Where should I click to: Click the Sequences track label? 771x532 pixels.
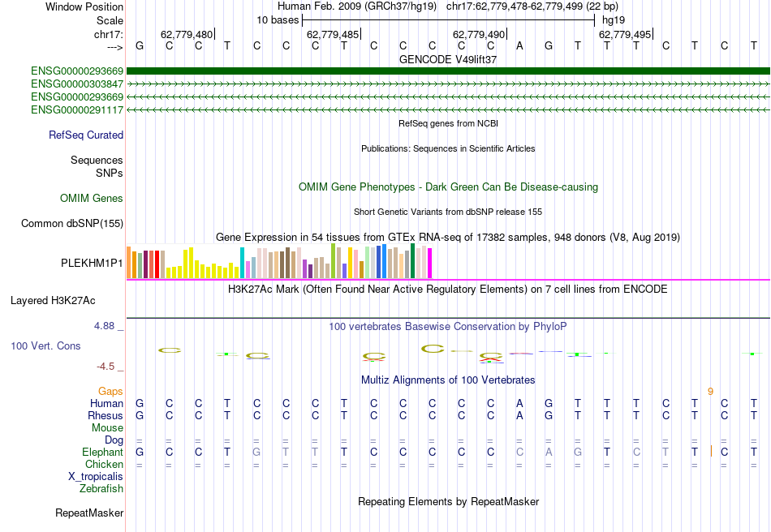[97, 160]
